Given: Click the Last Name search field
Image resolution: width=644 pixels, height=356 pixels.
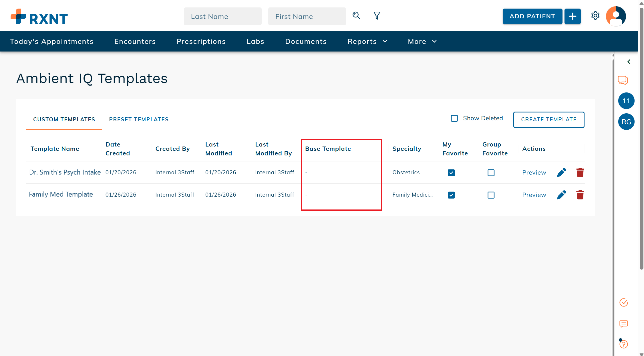Looking at the screenshot, I should coord(222,17).
